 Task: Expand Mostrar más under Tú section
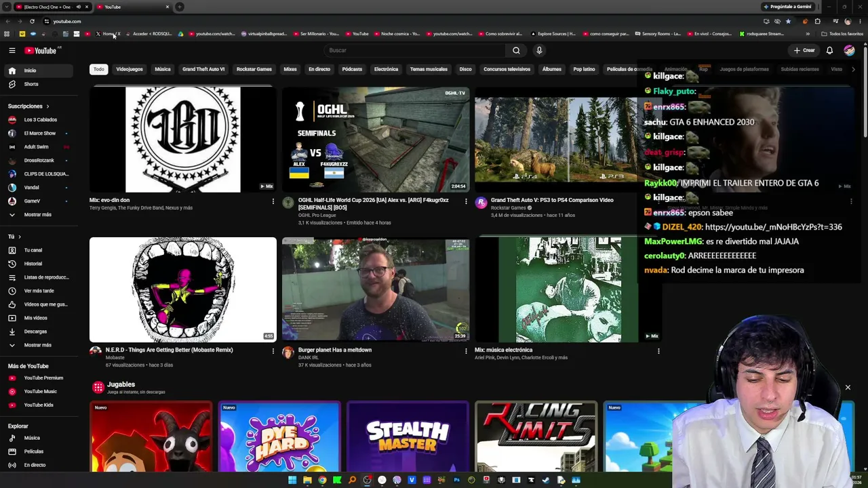39,345
